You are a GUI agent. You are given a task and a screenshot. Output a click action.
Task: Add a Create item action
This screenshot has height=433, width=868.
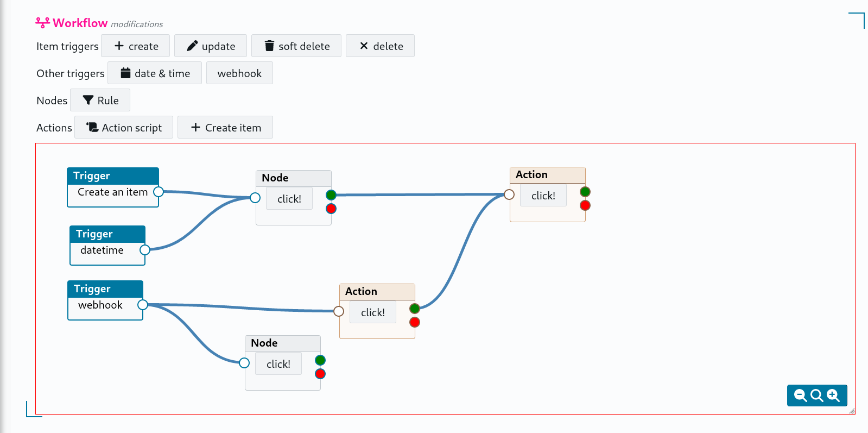point(225,128)
